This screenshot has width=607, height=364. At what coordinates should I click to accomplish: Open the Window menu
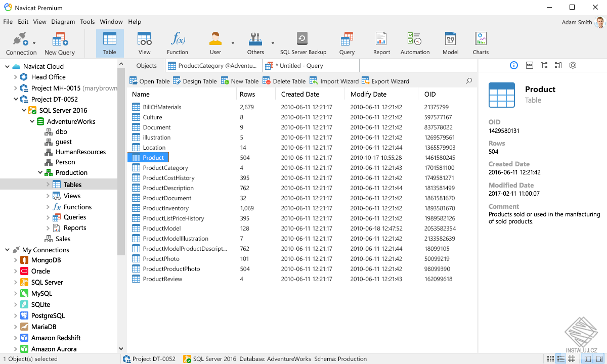111,22
